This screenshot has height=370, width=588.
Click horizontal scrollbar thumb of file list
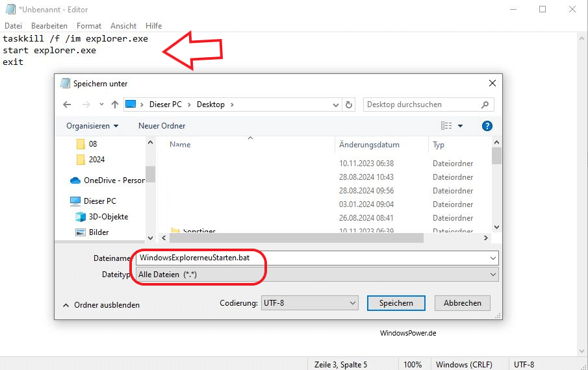tap(296, 238)
